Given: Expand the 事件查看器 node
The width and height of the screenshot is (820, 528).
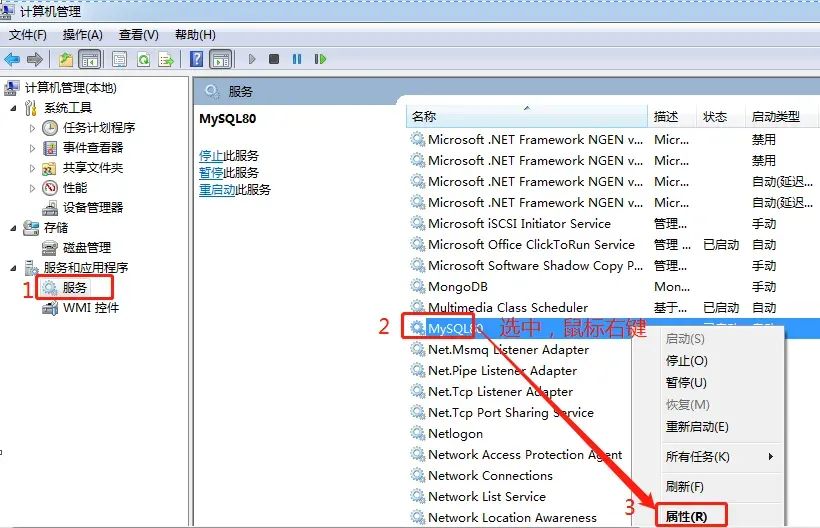Looking at the screenshot, I should coord(32,148).
